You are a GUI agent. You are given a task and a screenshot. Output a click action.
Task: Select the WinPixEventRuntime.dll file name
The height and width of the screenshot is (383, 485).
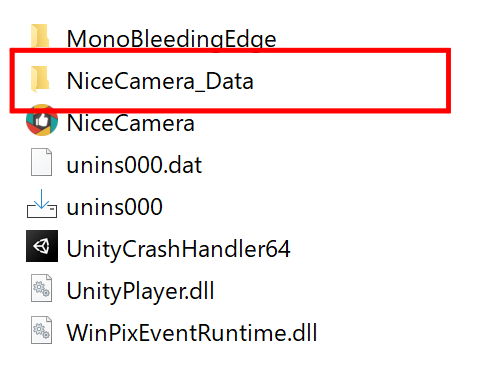192,333
